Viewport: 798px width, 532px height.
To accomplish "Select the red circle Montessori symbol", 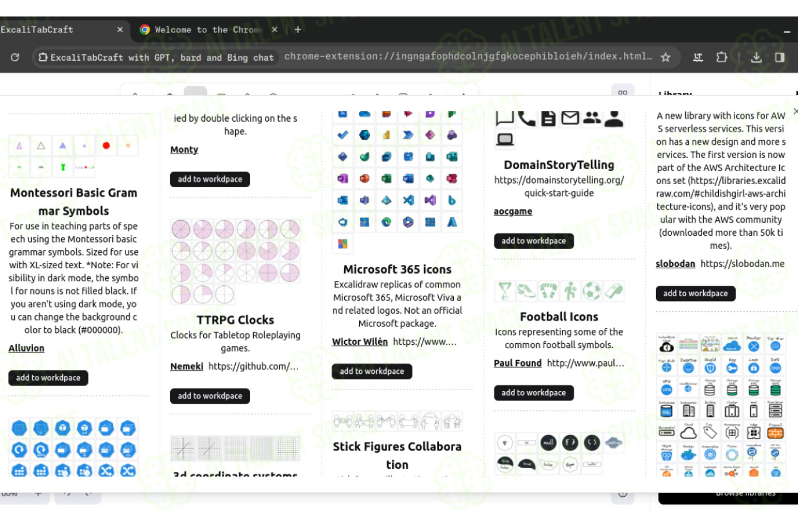I will pyautogui.click(x=106, y=145).
